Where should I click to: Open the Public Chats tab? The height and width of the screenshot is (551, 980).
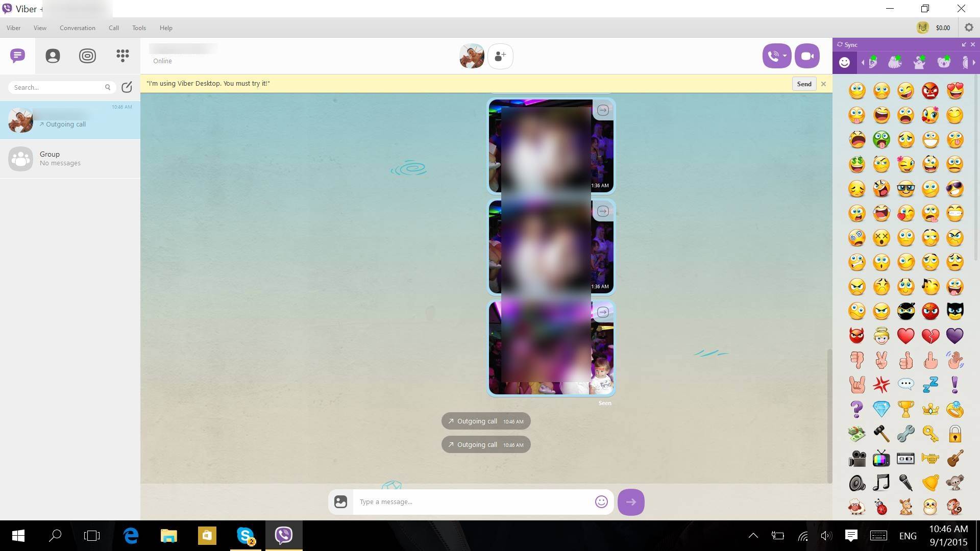87,56
